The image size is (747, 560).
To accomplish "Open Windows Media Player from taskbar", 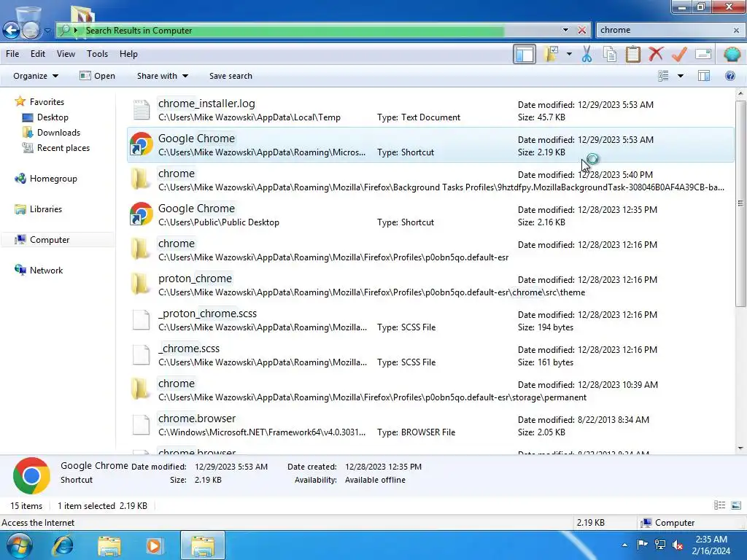I will click(154, 545).
